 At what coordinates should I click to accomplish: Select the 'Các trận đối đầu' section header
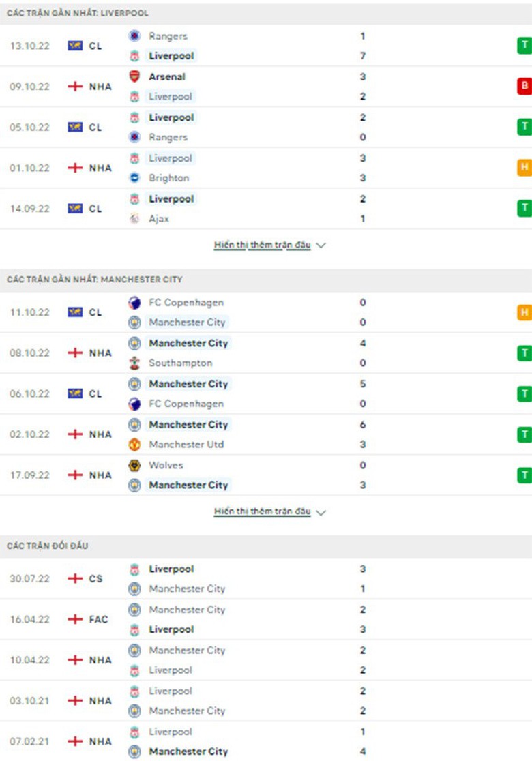click(x=48, y=546)
